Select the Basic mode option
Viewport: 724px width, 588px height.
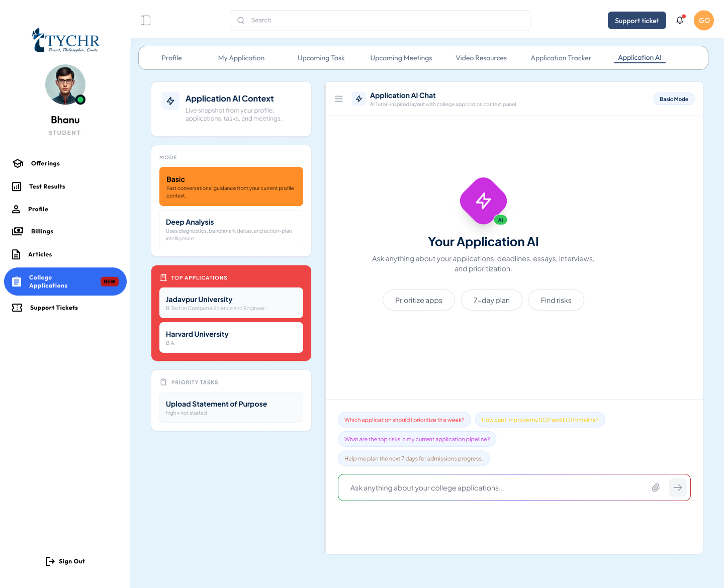click(x=231, y=186)
